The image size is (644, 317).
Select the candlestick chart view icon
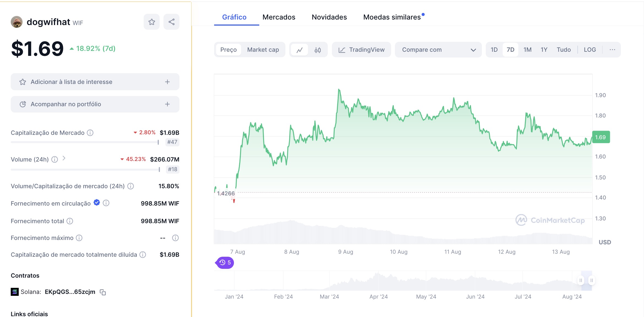tap(318, 50)
